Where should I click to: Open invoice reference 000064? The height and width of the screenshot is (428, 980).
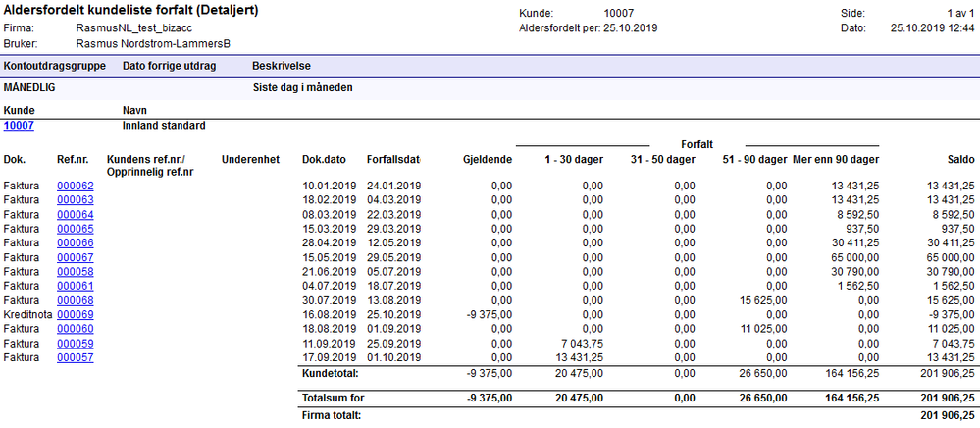(75, 214)
